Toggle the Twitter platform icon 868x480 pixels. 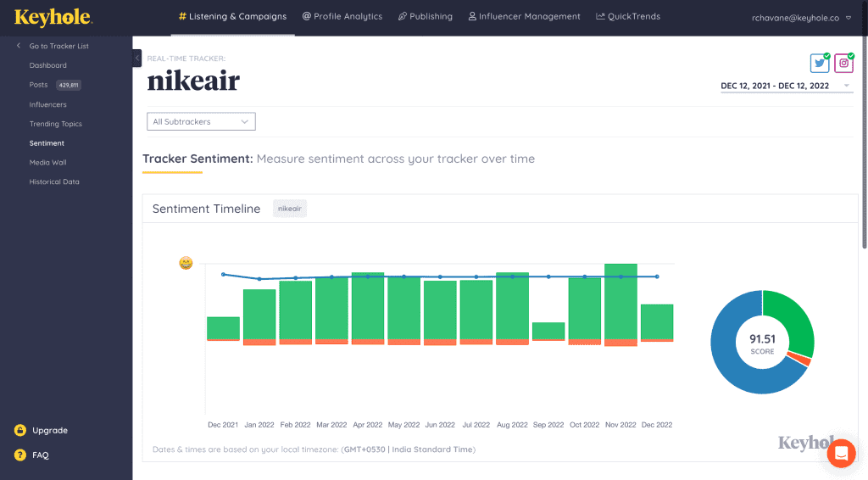click(820, 63)
